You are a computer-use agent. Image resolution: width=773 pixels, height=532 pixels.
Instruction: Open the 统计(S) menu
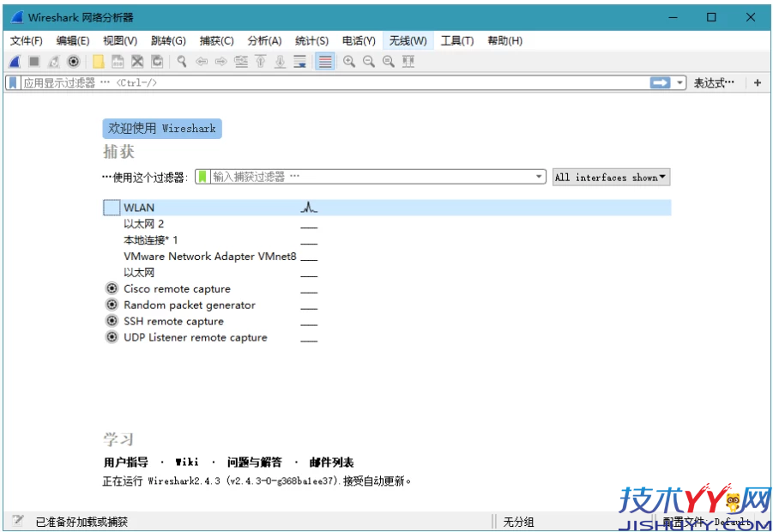[311, 40]
